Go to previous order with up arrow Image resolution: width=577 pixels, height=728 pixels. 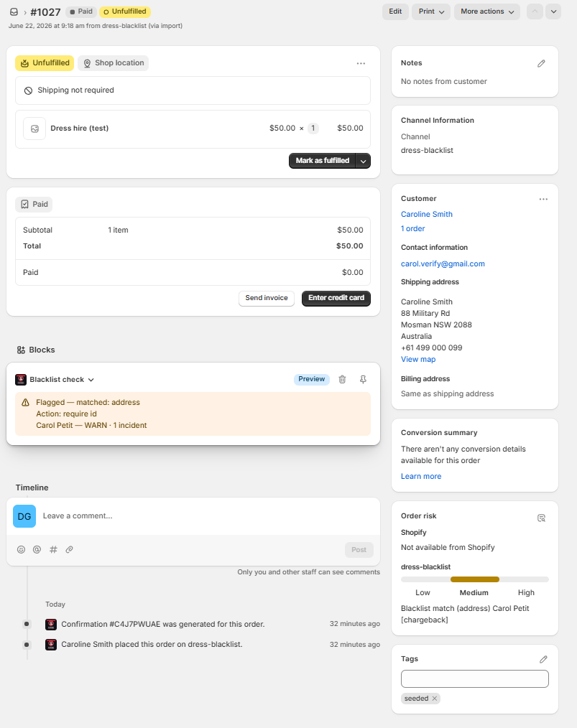point(535,11)
